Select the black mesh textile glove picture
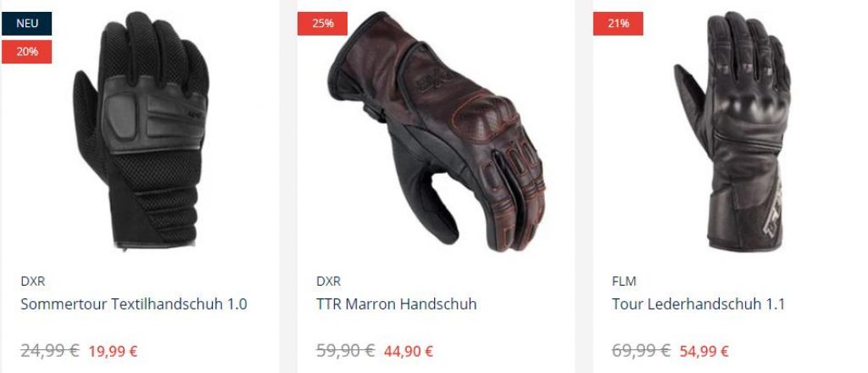Screen dimensions: 868x373 coord(141,130)
